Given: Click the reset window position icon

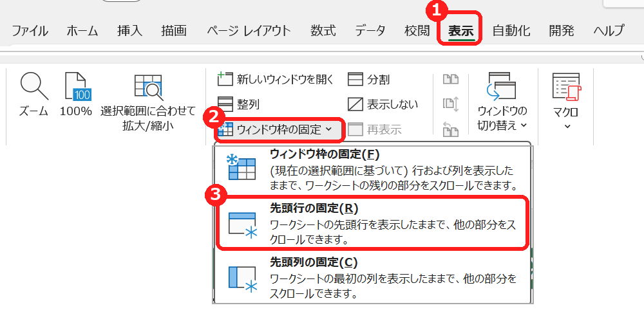Looking at the screenshot, I should point(451,130).
